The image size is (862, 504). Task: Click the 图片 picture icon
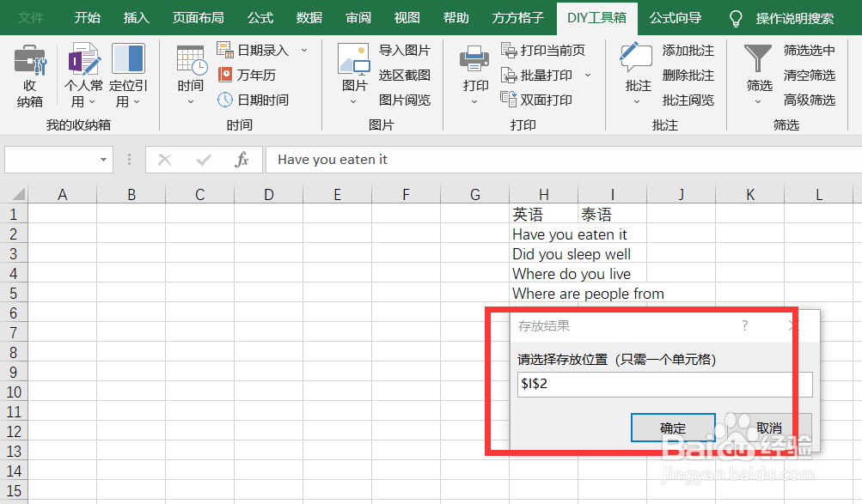point(354,59)
